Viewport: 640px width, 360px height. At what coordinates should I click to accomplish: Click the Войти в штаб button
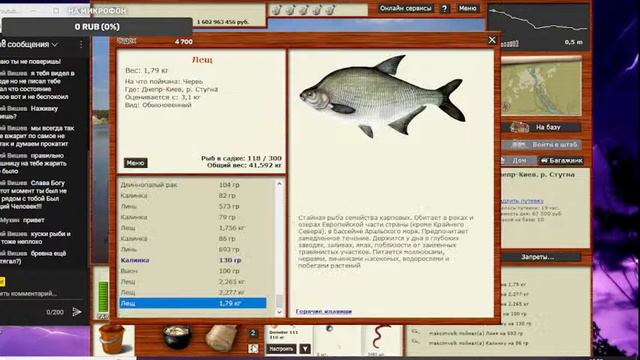[542, 144]
